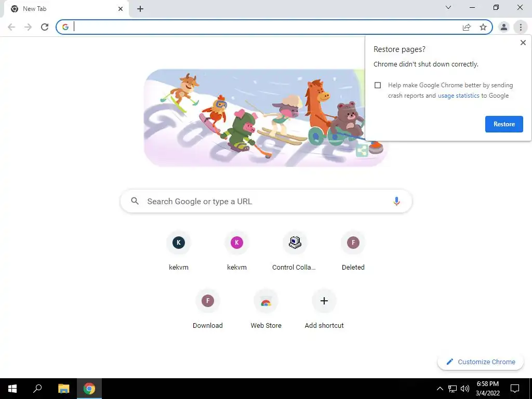Open the Web Store shortcut
The image size is (532, 399).
(x=266, y=310)
